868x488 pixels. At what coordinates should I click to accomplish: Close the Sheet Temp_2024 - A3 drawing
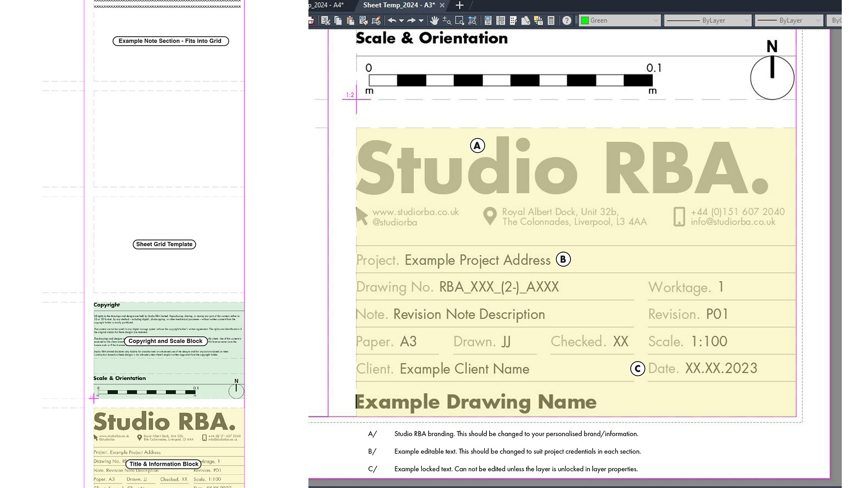pos(442,5)
